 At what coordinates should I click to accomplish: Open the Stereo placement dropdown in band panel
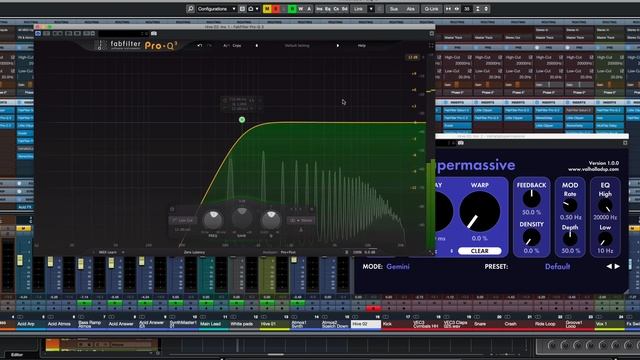[x=301, y=220]
